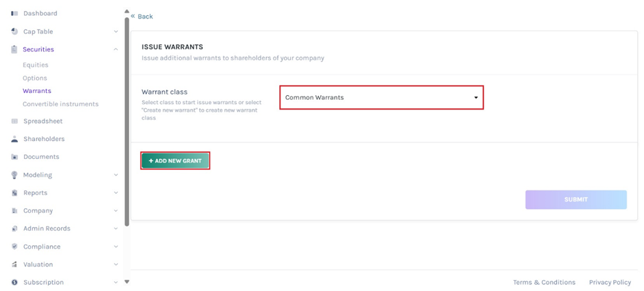Open the Warrant class dropdown

[x=381, y=97]
